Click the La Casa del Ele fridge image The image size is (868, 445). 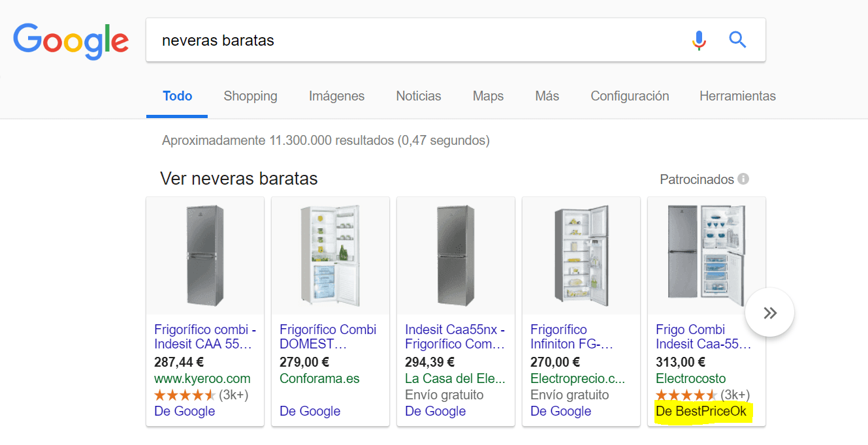pyautogui.click(x=456, y=256)
